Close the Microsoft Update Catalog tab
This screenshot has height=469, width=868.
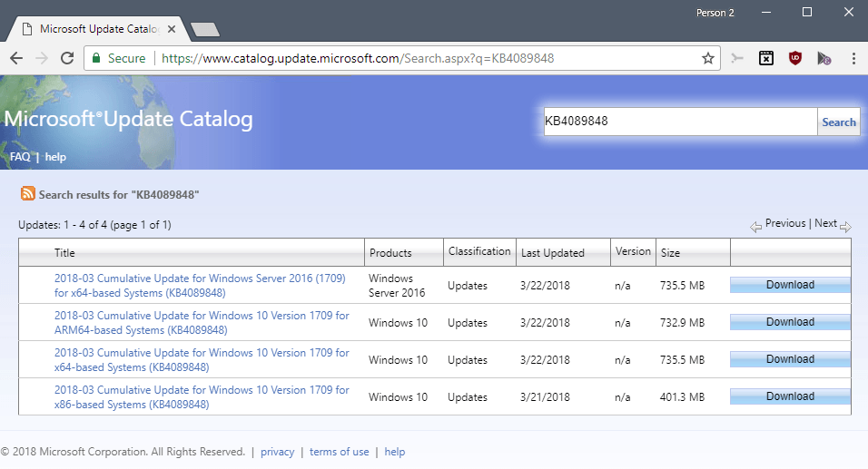coord(172,29)
